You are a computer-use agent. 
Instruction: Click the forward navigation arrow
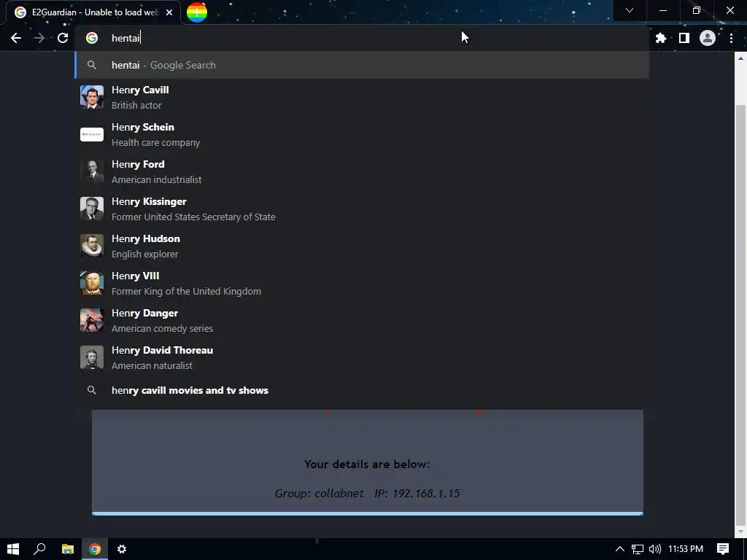tap(39, 38)
